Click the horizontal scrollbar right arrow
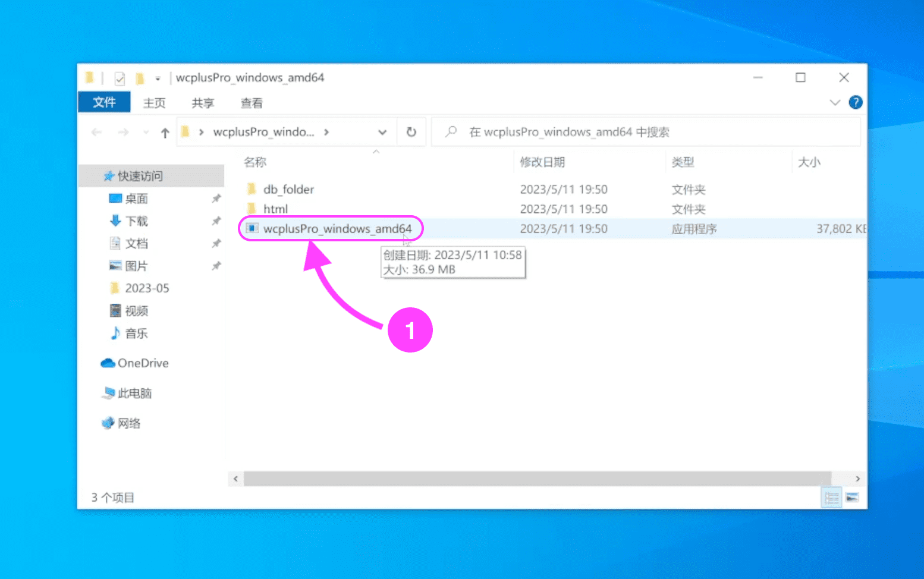This screenshot has height=579, width=924. (x=857, y=479)
